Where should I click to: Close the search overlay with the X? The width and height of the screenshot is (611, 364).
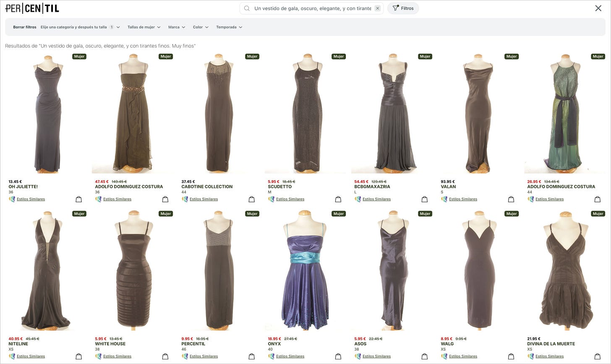point(598,8)
